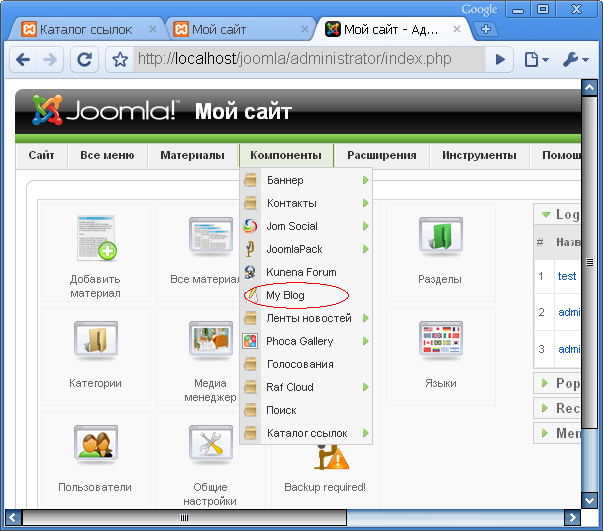Click the Kunena Forum icon in the menu
The width and height of the screenshot is (603, 531).
point(250,272)
